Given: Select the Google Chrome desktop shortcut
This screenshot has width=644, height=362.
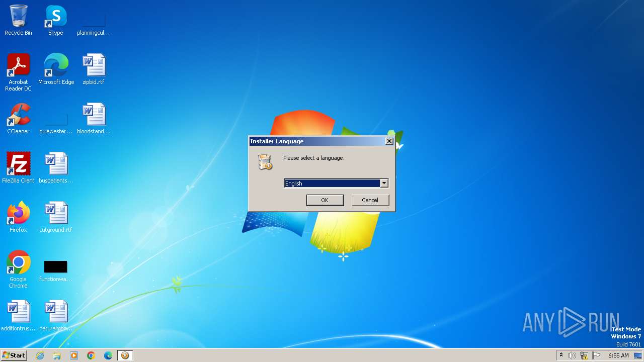Looking at the screenshot, I should (18, 269).
